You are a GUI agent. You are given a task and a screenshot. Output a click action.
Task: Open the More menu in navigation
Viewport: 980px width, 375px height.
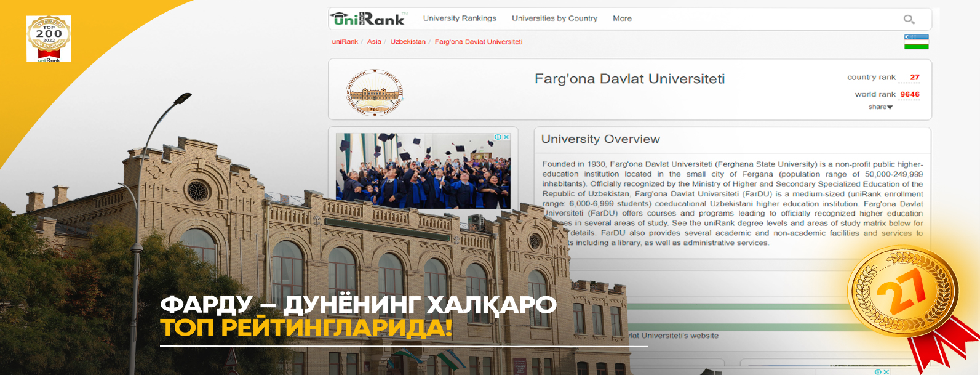coord(622,18)
